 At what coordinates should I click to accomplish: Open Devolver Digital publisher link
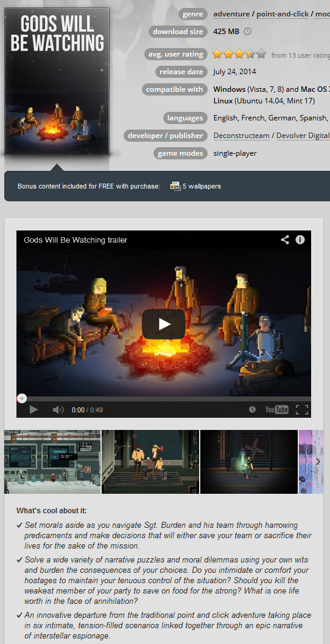tap(303, 136)
